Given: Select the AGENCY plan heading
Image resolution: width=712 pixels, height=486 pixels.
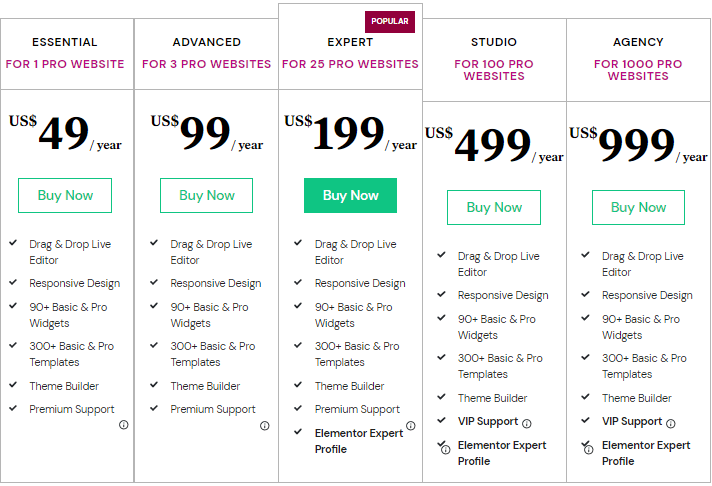Looking at the screenshot, I should (638, 42).
